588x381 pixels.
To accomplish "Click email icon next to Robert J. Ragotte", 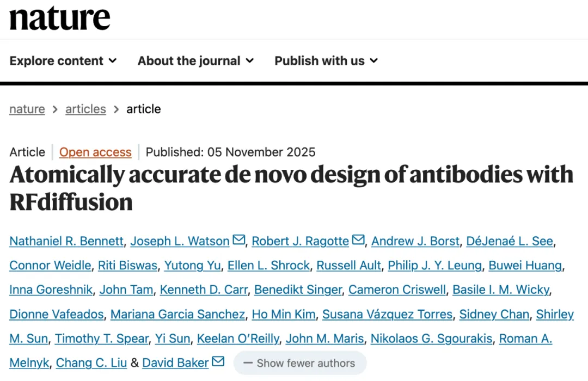I will point(358,240).
